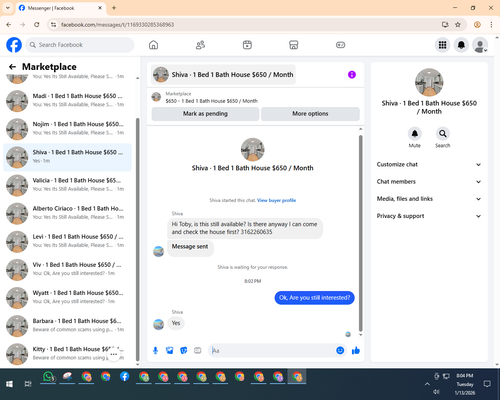500x400 pixels.
Task: Open the Wyatt conversation
Action: coord(67,298)
